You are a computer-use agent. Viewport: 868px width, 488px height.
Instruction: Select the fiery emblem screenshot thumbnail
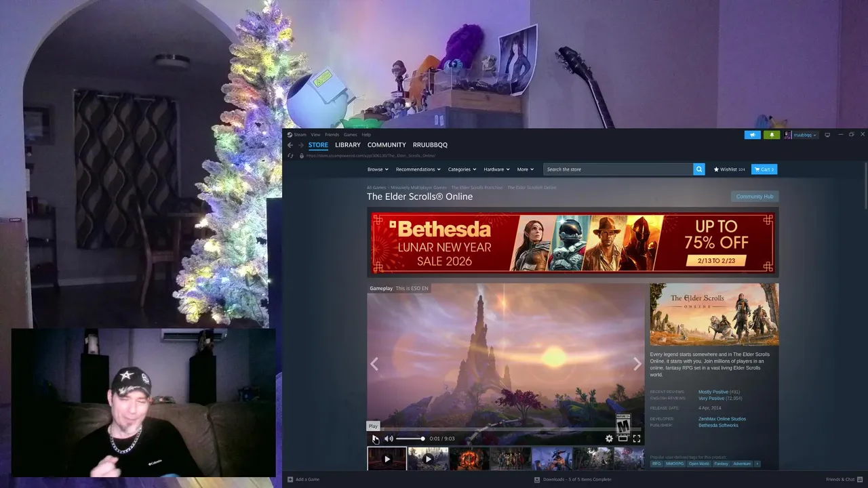coord(469,459)
